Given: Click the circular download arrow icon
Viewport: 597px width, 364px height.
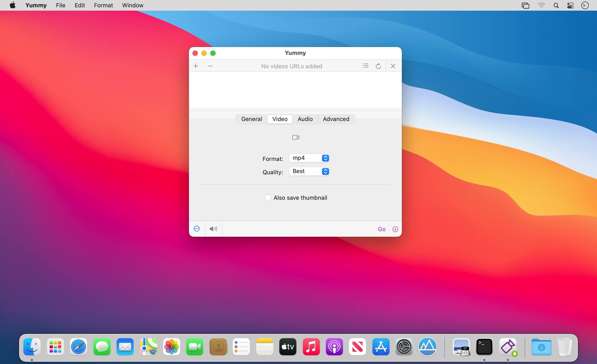Looking at the screenshot, I should 395,229.
